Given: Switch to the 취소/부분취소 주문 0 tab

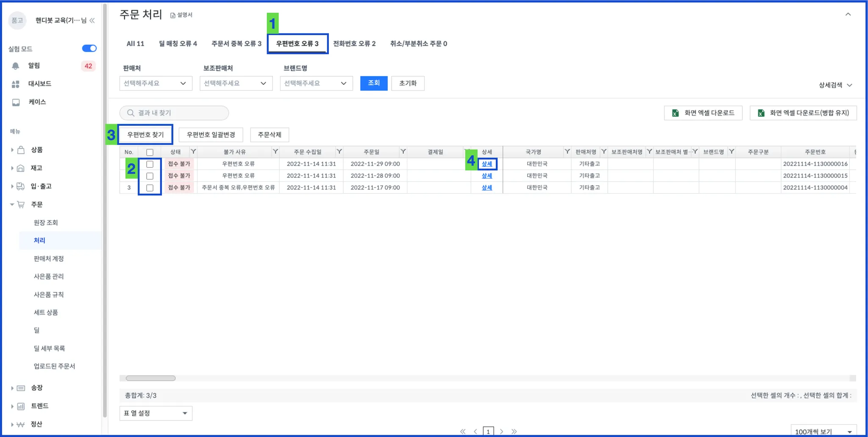Looking at the screenshot, I should point(419,44).
